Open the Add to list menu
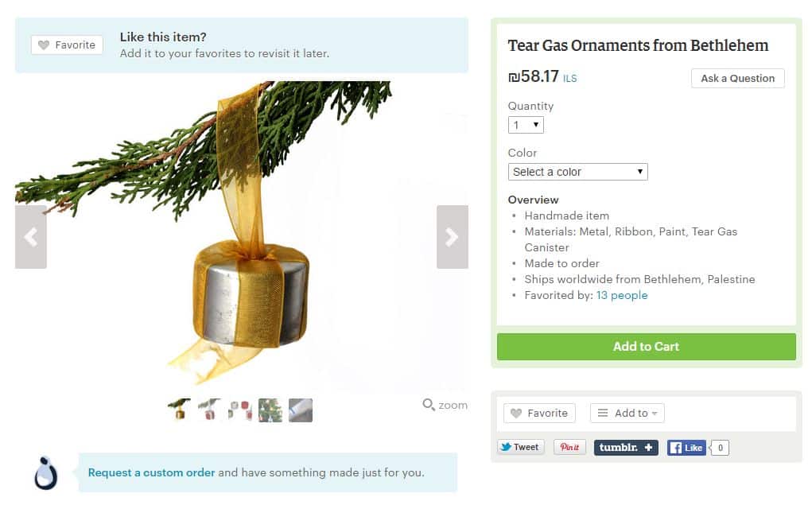 point(627,414)
